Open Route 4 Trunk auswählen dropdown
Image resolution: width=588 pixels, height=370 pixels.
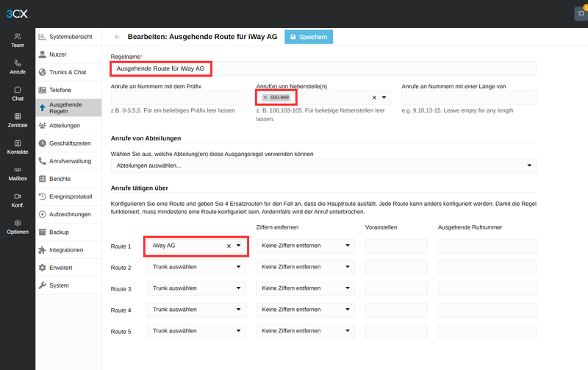point(196,310)
